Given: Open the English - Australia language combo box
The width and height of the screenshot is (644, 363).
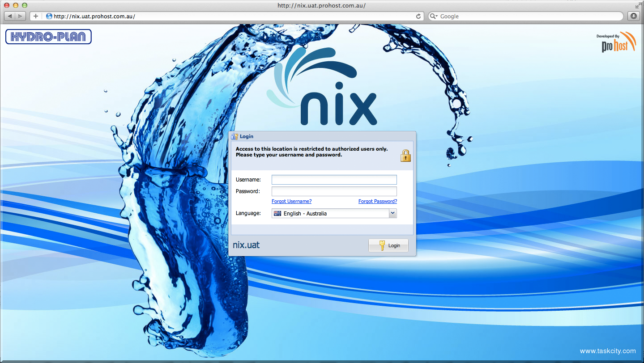Looking at the screenshot, I should [x=330, y=214].
